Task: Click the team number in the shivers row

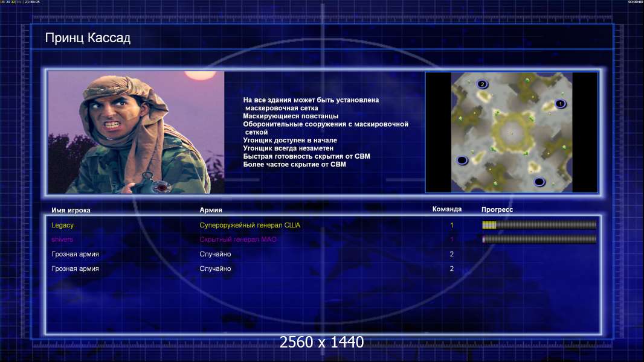Action: (452, 240)
